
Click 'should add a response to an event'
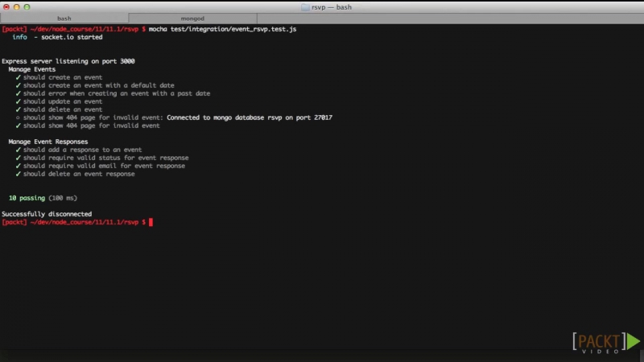pyautogui.click(x=83, y=150)
